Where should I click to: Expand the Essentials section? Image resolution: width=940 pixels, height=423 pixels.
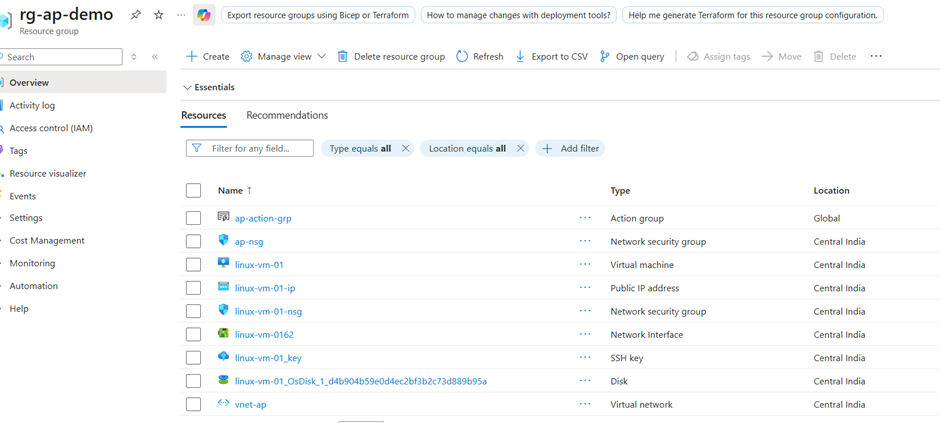coord(209,87)
